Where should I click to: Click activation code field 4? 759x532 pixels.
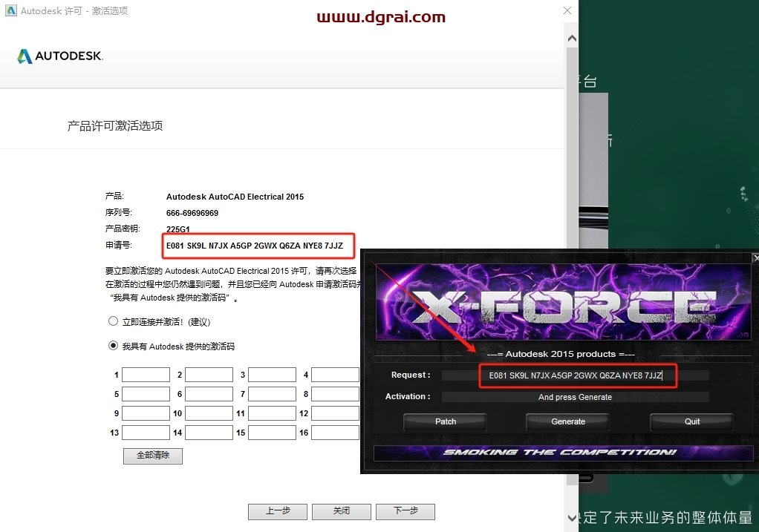(335, 375)
